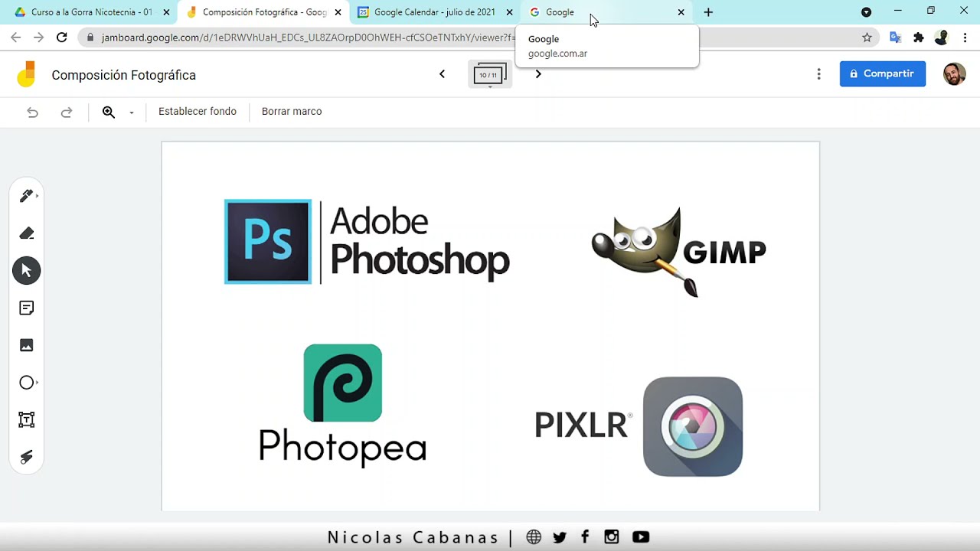
Task: Go forward in browser history
Action: click(39, 37)
